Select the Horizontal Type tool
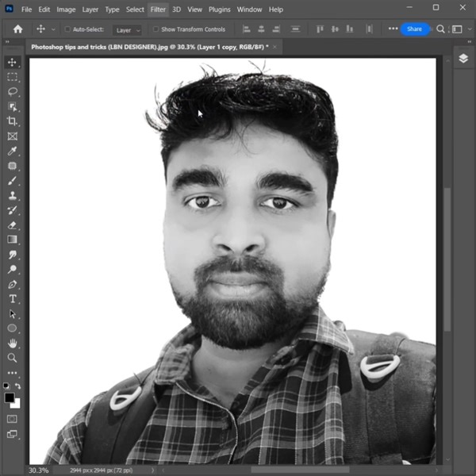This screenshot has height=476, width=476. (x=12, y=299)
